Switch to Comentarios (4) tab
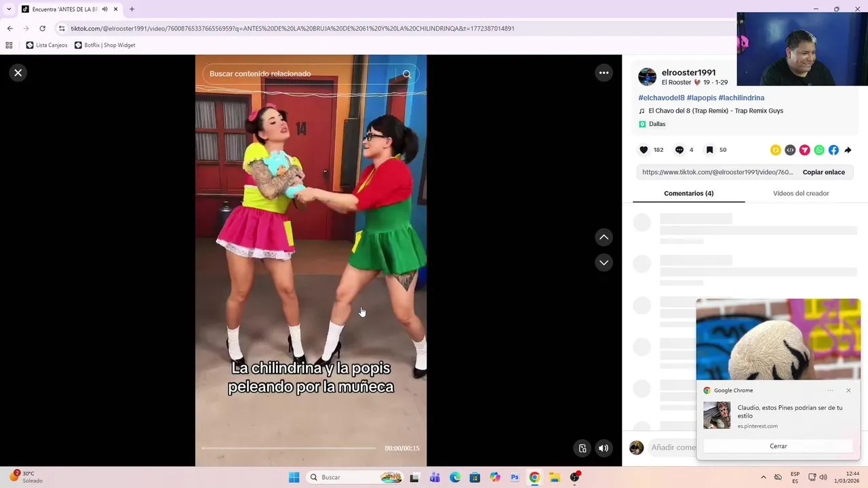Screen dimensions: 868x488 pos(688,193)
